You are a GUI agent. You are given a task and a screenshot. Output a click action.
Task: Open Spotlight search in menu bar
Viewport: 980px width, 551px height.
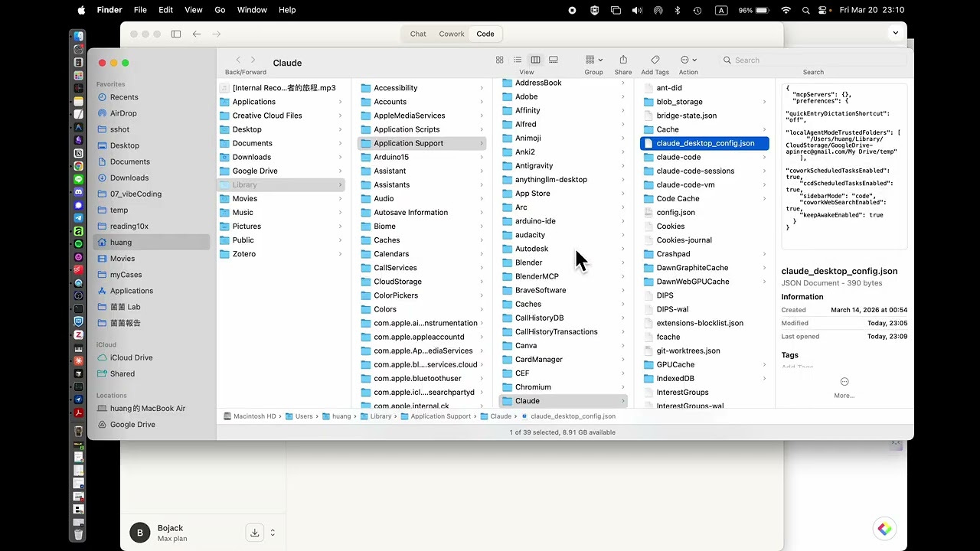[x=805, y=10]
